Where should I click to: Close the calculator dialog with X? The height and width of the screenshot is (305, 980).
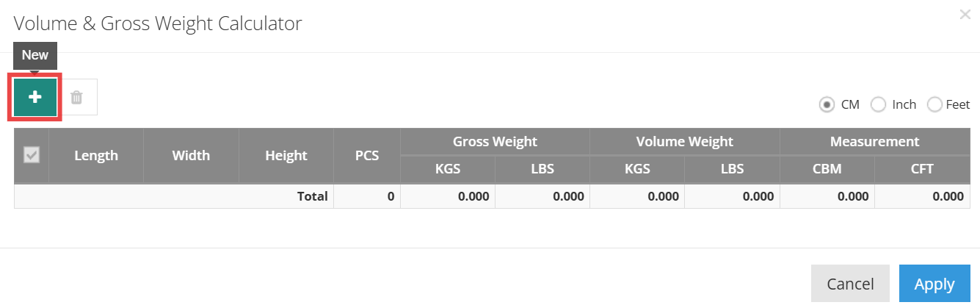tap(965, 14)
